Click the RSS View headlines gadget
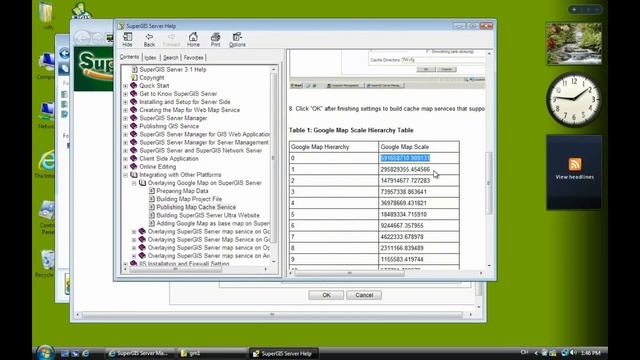The width and height of the screenshot is (640, 360). (574, 172)
